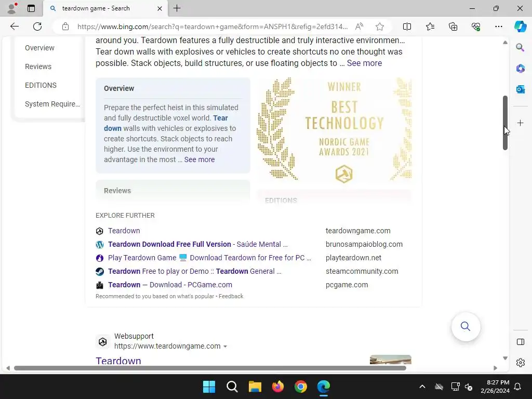Click brunosampaioblog.com domain text

(x=364, y=244)
